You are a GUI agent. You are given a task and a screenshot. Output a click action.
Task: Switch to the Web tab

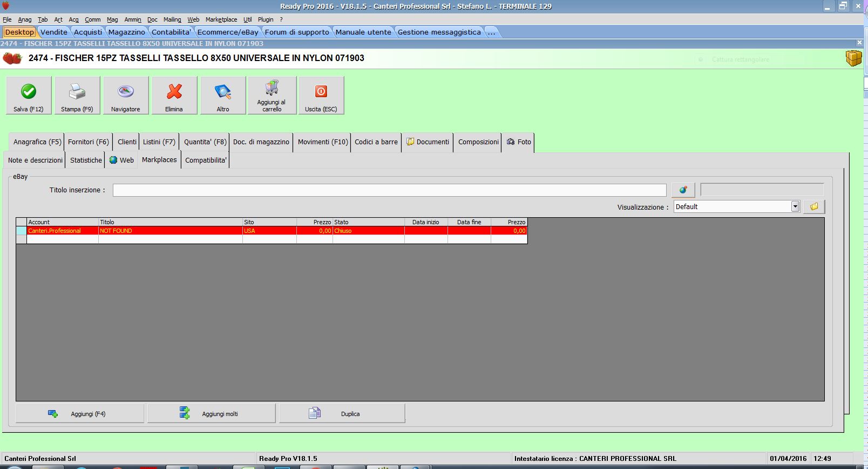(121, 160)
